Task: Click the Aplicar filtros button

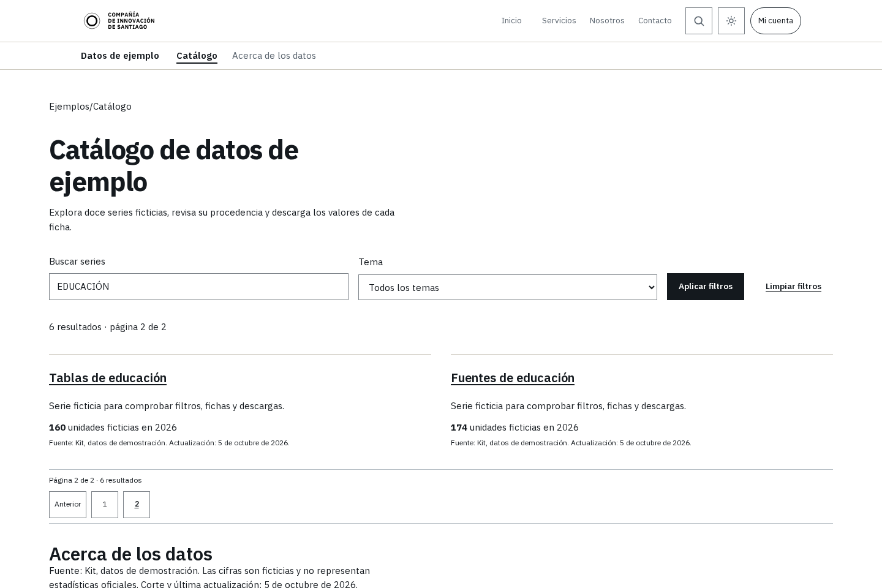Action: pos(706,287)
